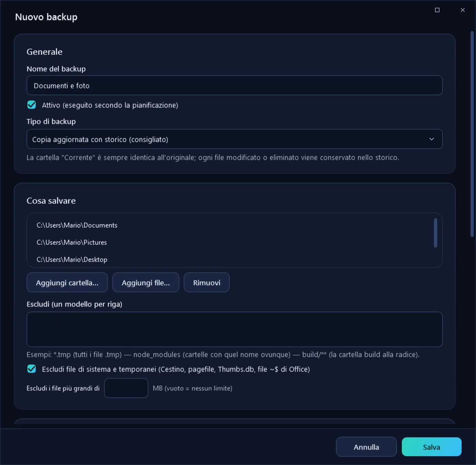Open the 'Tipo di backup' dropdown

click(234, 139)
